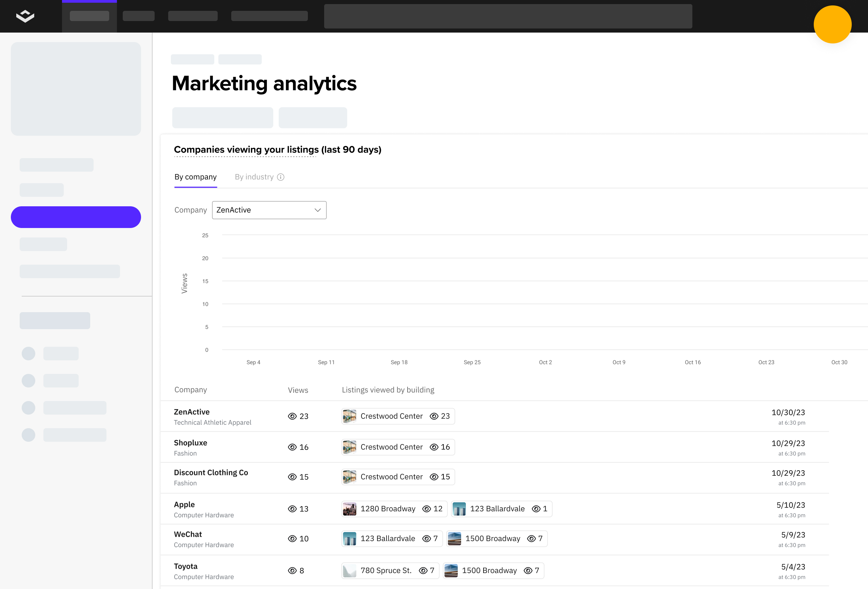
Task: Click eye icon in Apple's 1280 Broadway chip
Action: 427,509
